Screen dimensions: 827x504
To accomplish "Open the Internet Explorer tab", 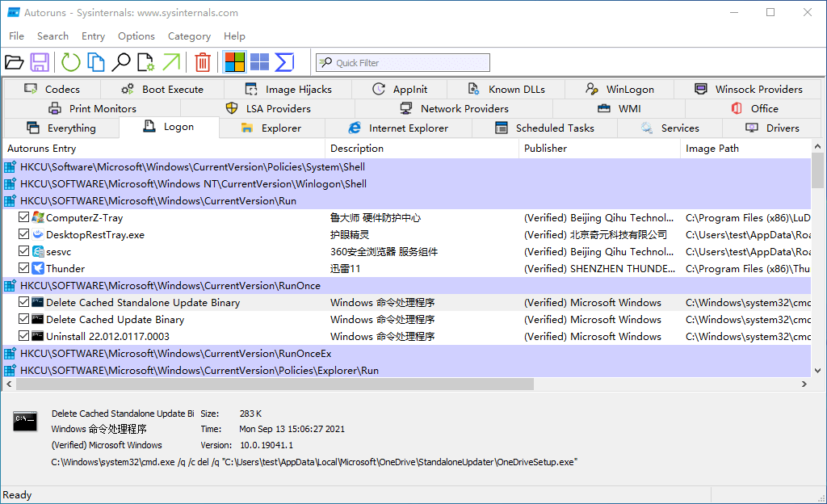I will click(x=399, y=128).
